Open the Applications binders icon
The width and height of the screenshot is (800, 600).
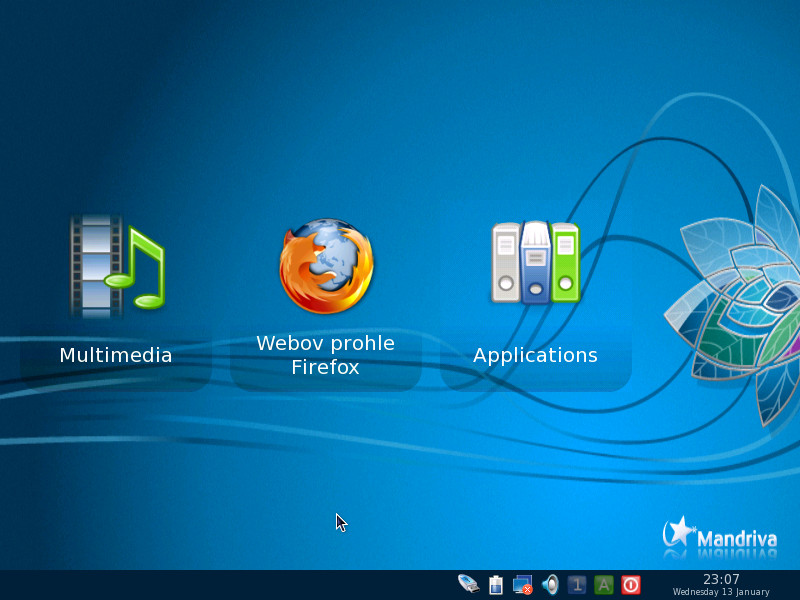click(x=536, y=262)
